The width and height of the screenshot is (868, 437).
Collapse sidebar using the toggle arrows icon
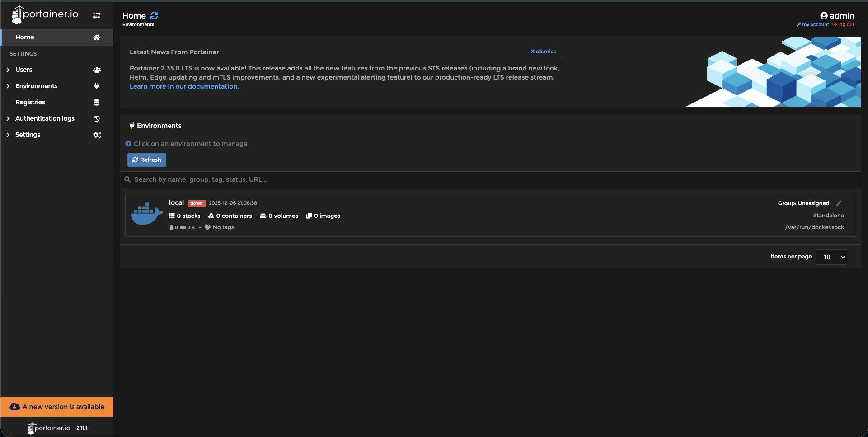tap(97, 15)
